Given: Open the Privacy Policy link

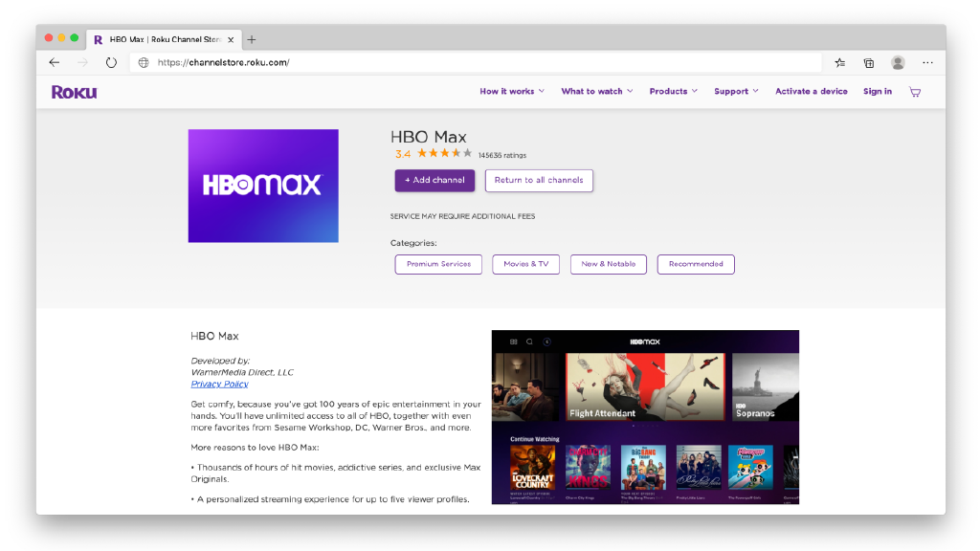Looking at the screenshot, I should 219,385.
